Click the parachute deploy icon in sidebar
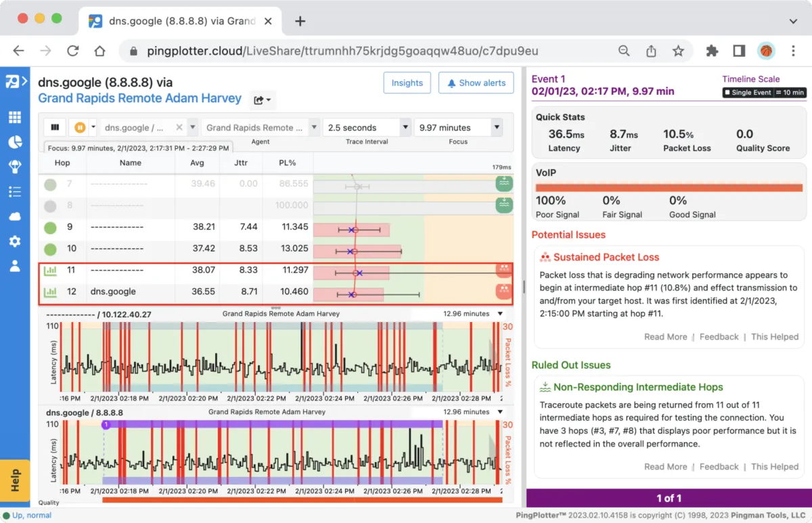The height and width of the screenshot is (523, 812). pyautogui.click(x=15, y=167)
